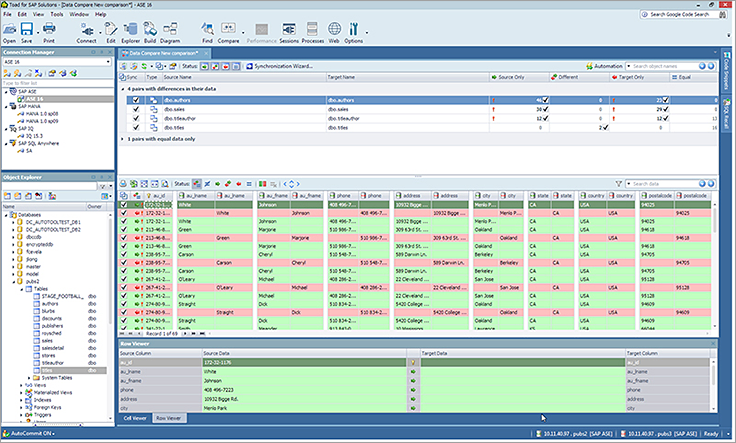Launch the Synchronization Wizard
This screenshot has height=443, width=736.
click(279, 66)
